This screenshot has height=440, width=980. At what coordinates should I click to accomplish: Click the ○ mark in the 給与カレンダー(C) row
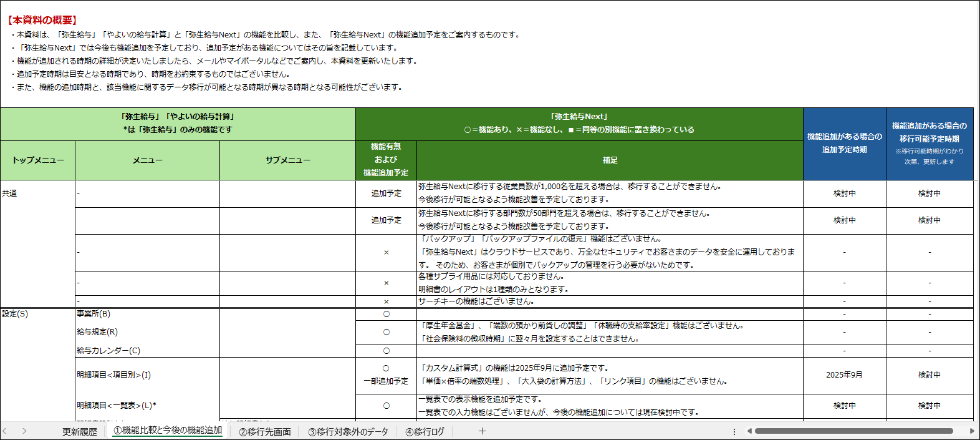point(386,351)
